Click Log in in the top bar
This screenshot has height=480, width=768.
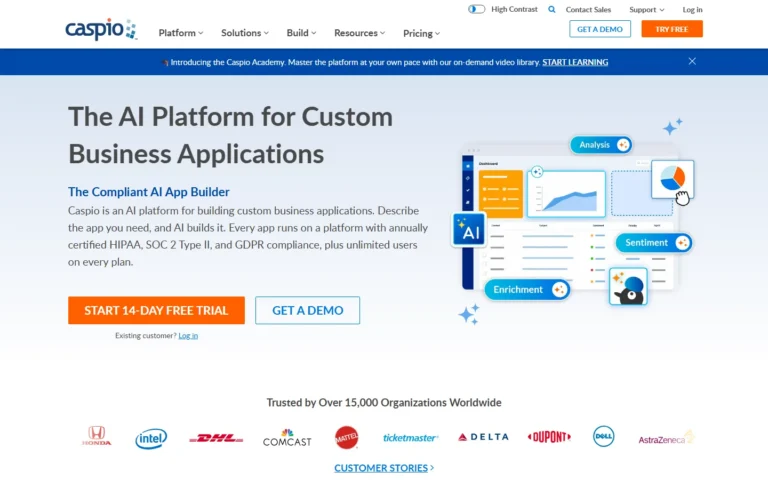pyautogui.click(x=692, y=9)
